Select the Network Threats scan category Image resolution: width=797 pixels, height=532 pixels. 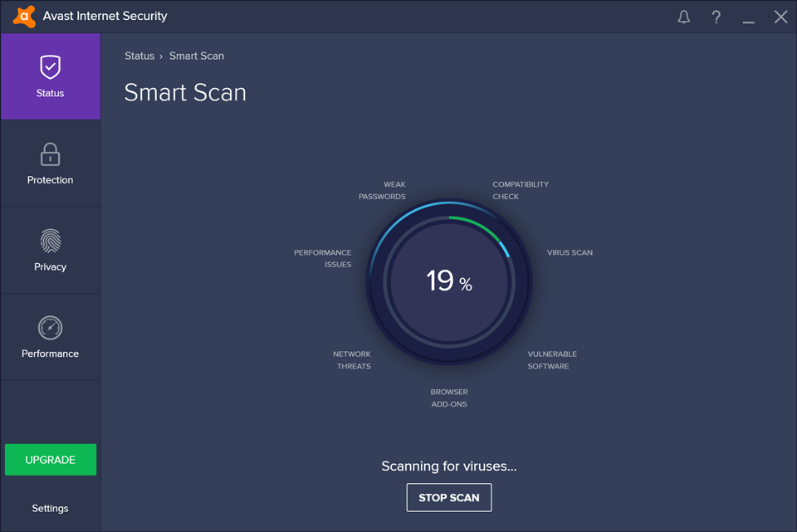352,359
